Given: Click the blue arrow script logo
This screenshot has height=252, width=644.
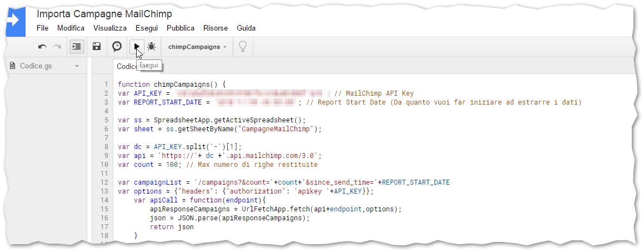Looking at the screenshot, I should tap(15, 20).
